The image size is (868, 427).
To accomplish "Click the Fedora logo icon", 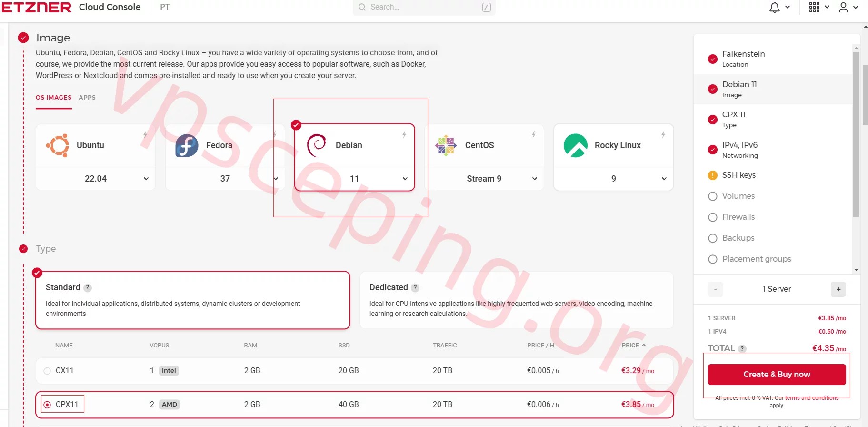I will (x=187, y=145).
